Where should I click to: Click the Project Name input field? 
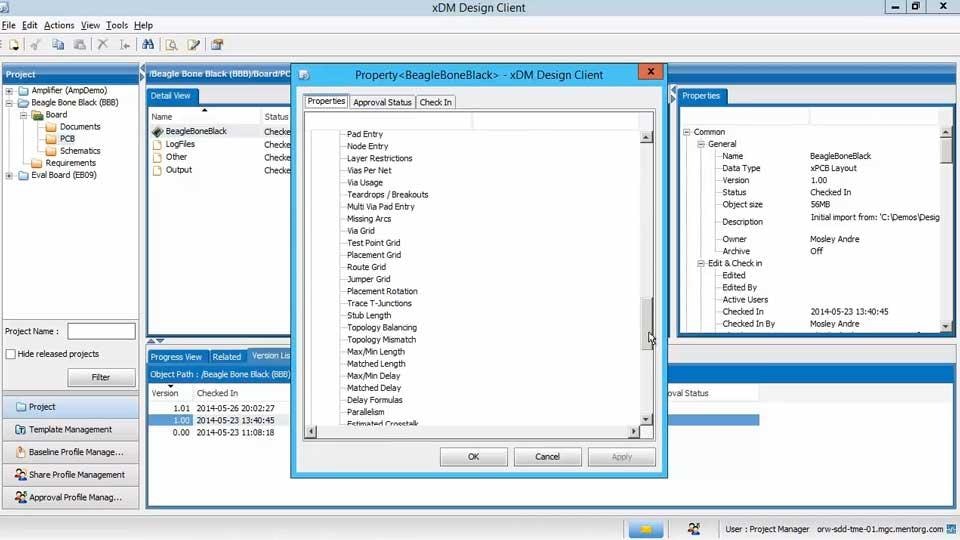coord(101,331)
